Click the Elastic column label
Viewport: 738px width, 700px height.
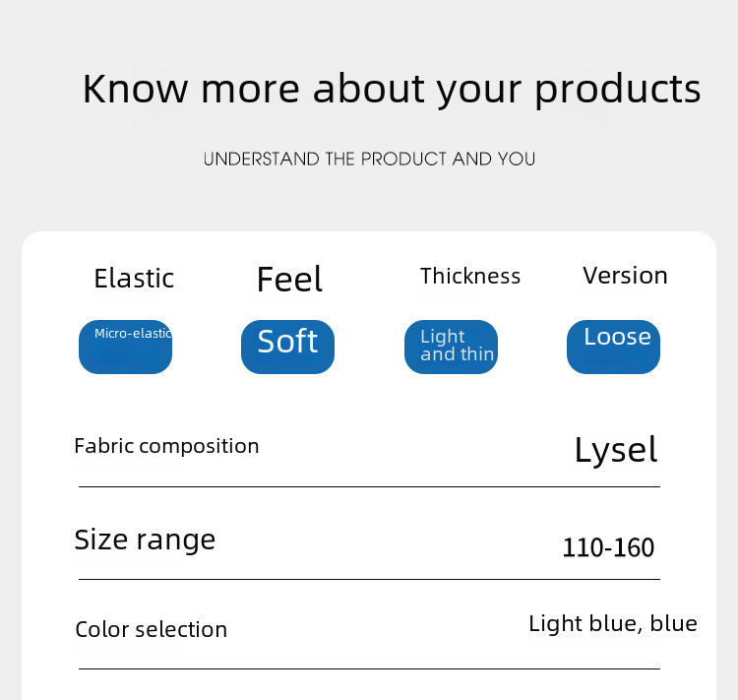pyautogui.click(x=134, y=279)
